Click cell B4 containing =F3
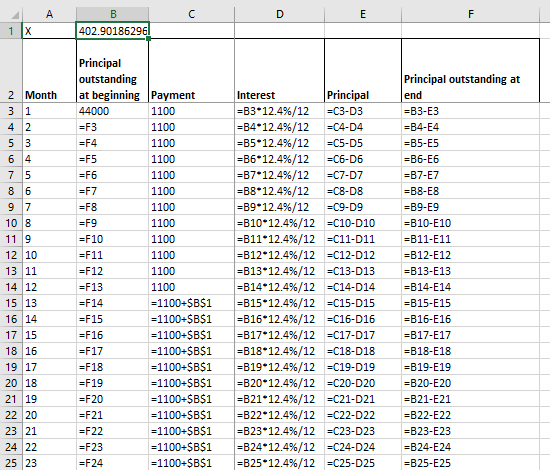550x470 pixels. (x=113, y=127)
